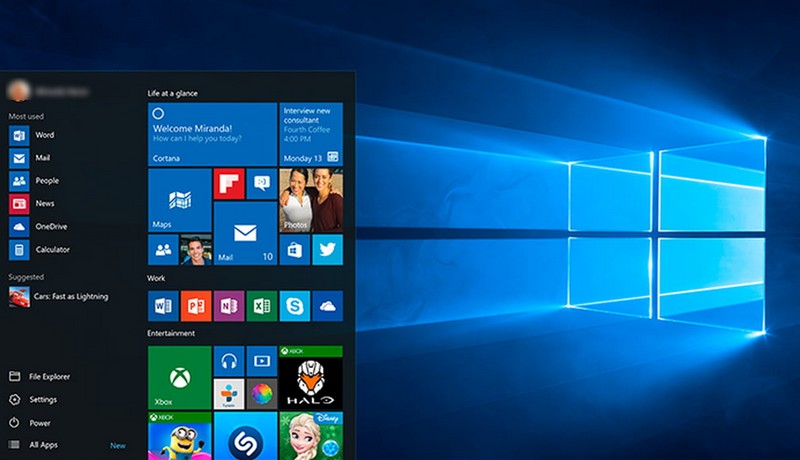Launch People app from Most used
This screenshot has width=800, height=460.
(34, 181)
